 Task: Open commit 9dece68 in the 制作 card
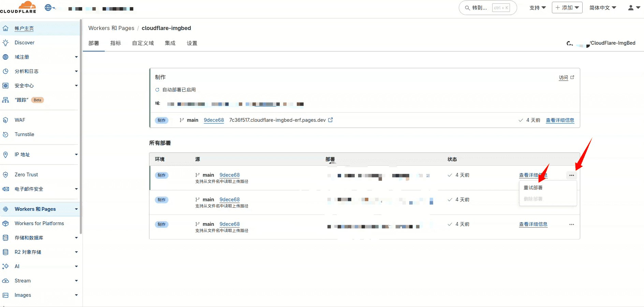click(x=214, y=120)
